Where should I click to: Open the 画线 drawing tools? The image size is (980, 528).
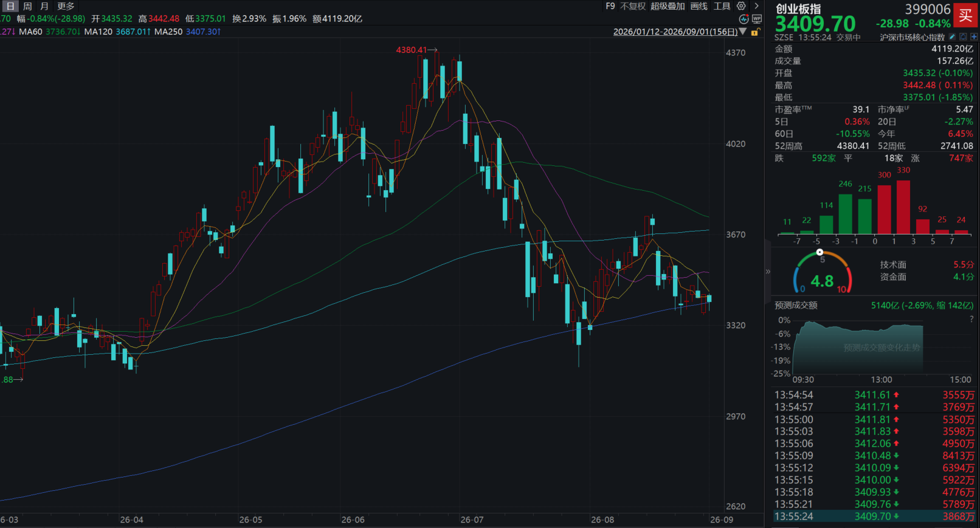click(699, 6)
